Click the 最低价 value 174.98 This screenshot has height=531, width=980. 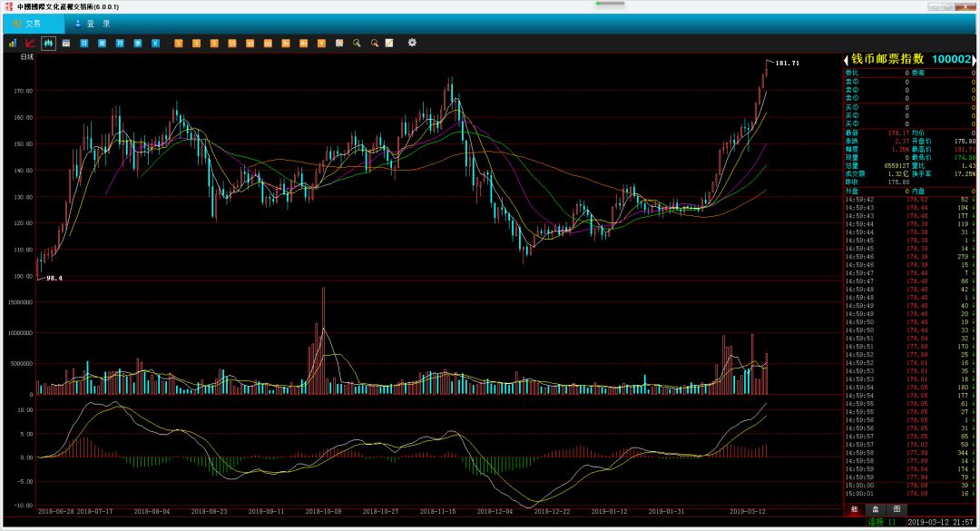coord(965,158)
